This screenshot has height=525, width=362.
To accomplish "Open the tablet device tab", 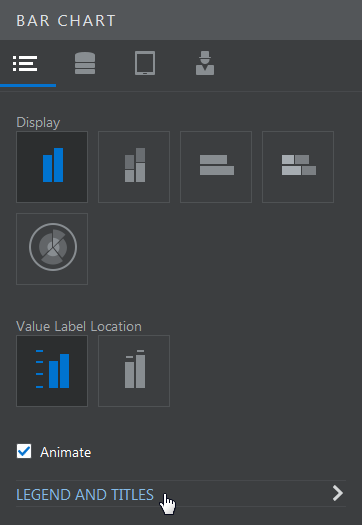I will pyautogui.click(x=145, y=63).
